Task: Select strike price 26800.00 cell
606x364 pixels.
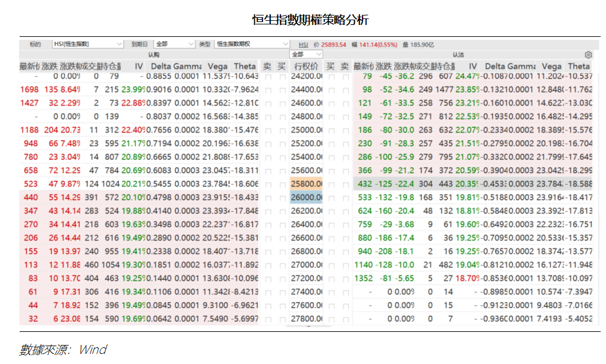Action: pos(306,251)
